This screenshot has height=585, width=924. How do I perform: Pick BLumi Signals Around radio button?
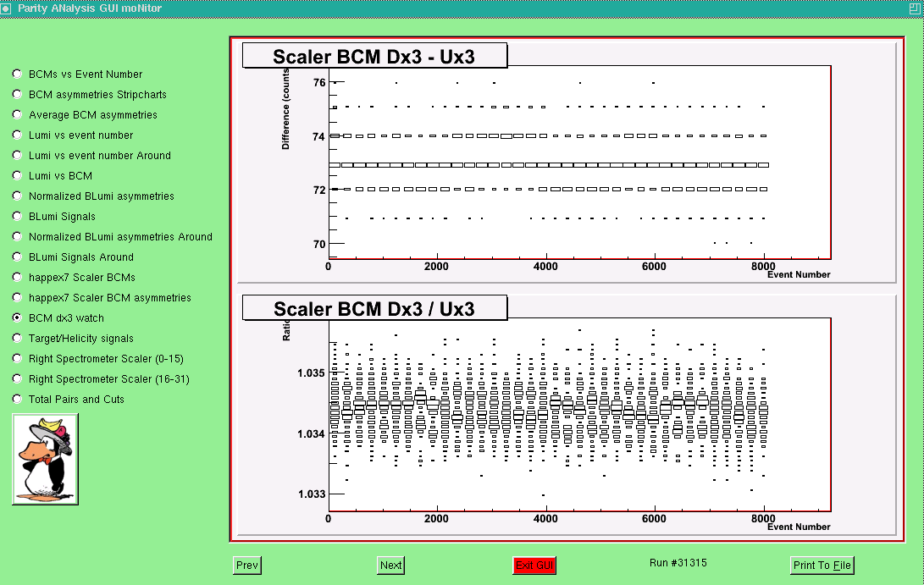point(17,257)
